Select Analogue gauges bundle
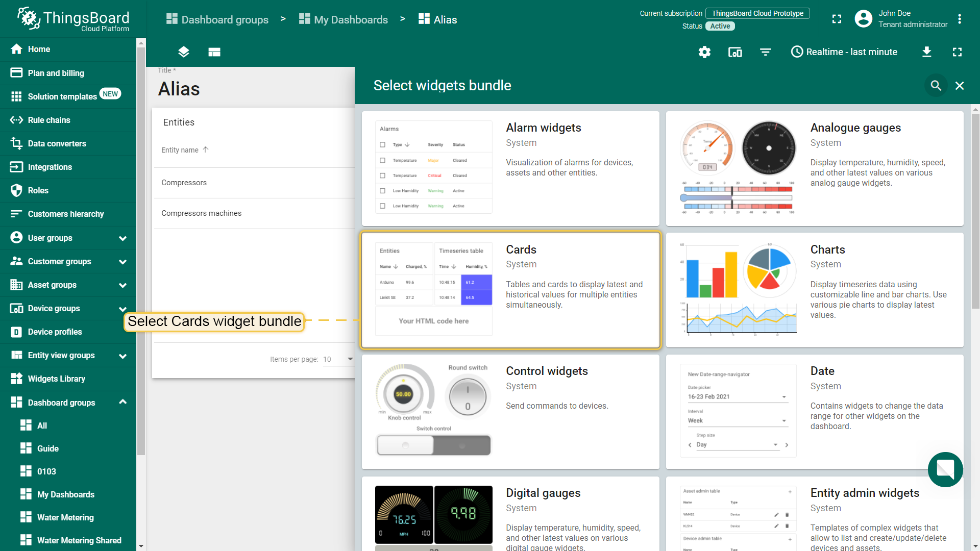The image size is (980, 551). pos(815,168)
